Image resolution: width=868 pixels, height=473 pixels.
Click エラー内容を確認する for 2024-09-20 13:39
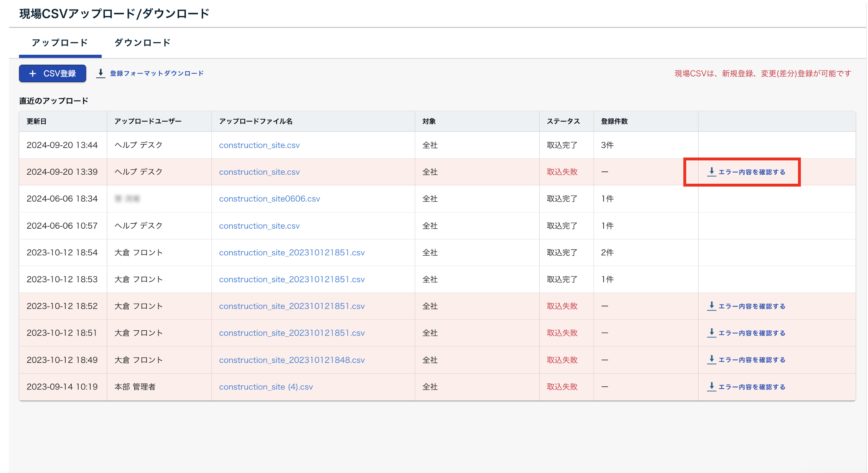coord(752,172)
